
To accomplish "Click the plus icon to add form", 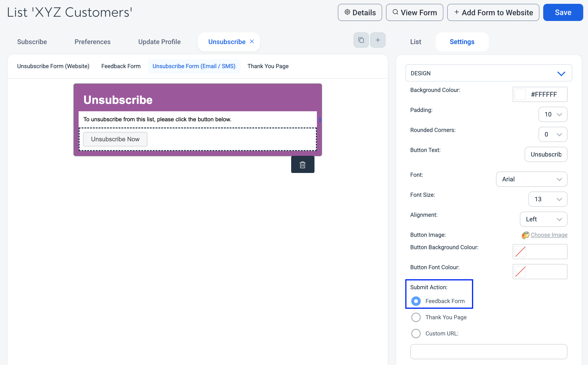I will pyautogui.click(x=378, y=40).
